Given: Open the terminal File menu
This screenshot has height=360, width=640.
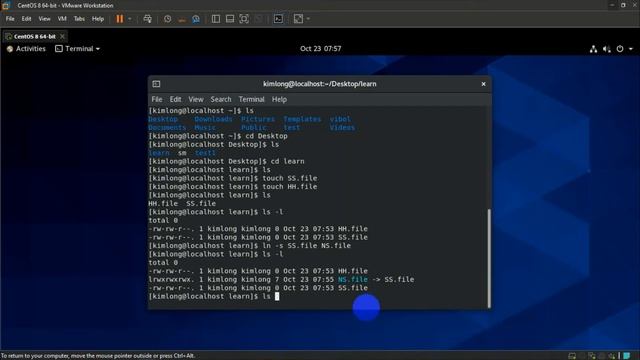Looking at the screenshot, I should pos(157,99).
